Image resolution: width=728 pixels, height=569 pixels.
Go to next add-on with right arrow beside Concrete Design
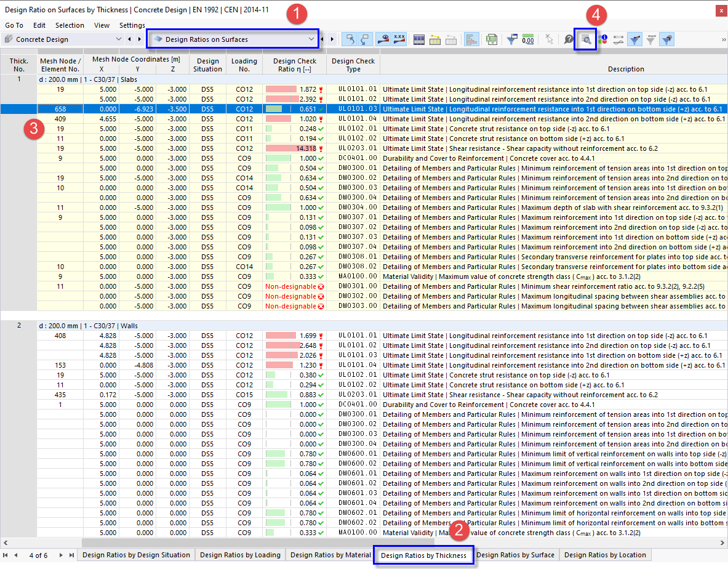139,39
